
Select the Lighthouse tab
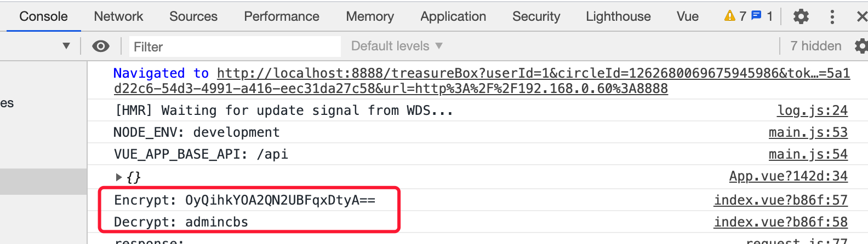[618, 16]
